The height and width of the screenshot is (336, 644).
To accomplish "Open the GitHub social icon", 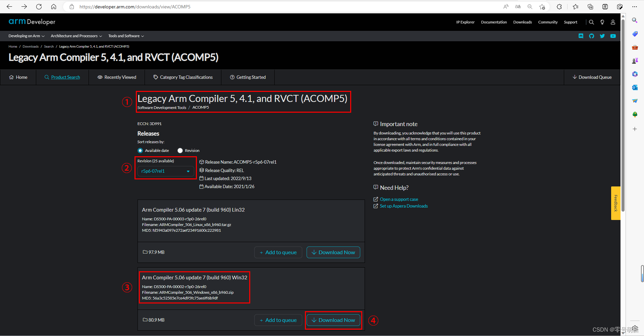I will (x=592, y=36).
